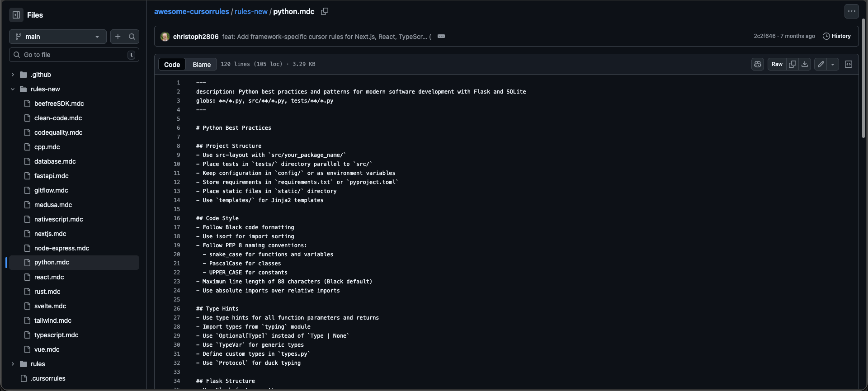The width and height of the screenshot is (868, 391).
Task: Collapse the rules-new folder
Action: 13,89
